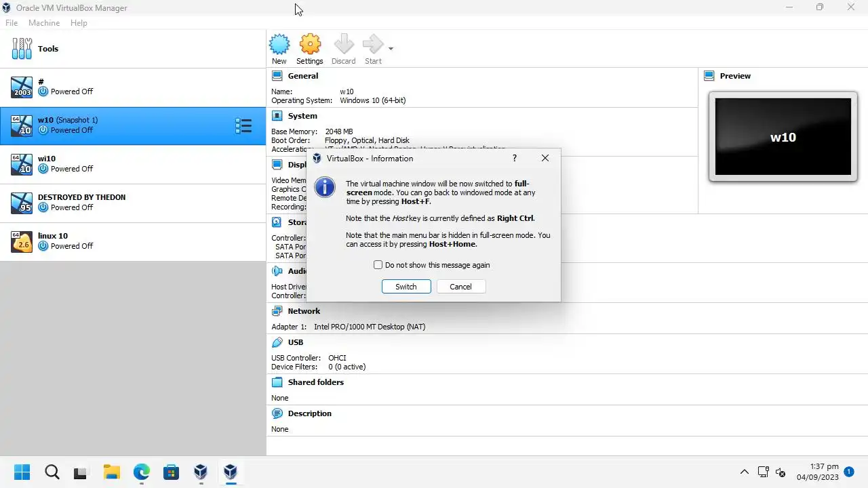Click the Discard toolbar icon
The width and height of the screenshot is (868, 488).
pyautogui.click(x=344, y=45)
